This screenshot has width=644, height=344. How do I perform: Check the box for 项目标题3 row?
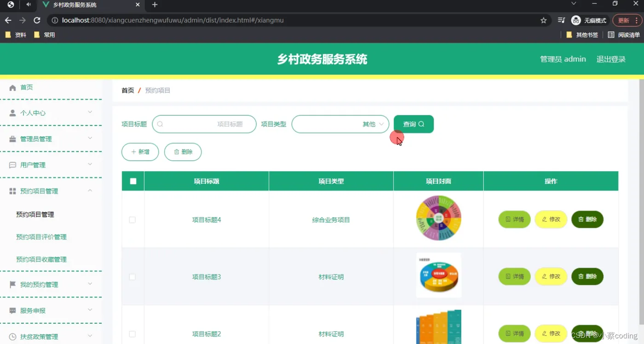click(132, 277)
